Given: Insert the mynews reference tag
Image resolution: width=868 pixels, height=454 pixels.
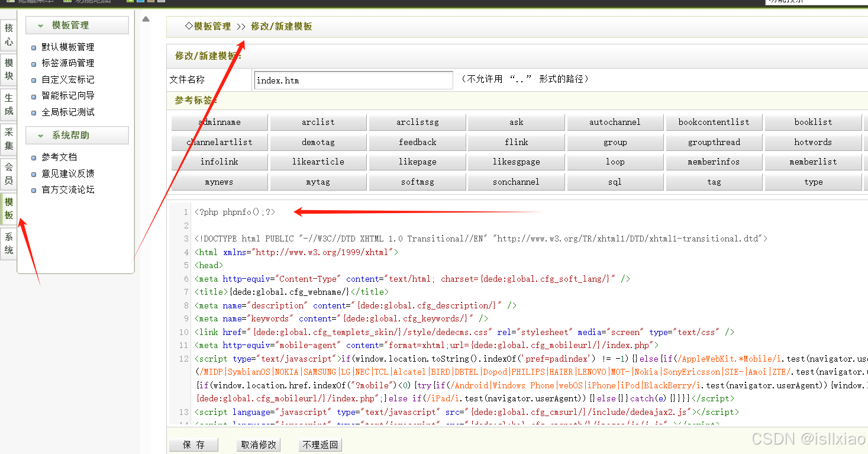Looking at the screenshot, I should click(219, 182).
